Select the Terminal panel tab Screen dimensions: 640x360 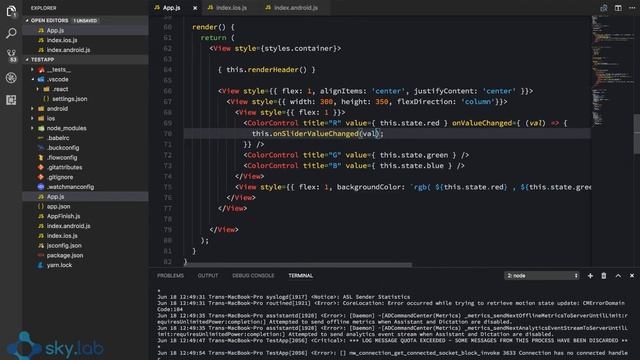tap(300, 276)
